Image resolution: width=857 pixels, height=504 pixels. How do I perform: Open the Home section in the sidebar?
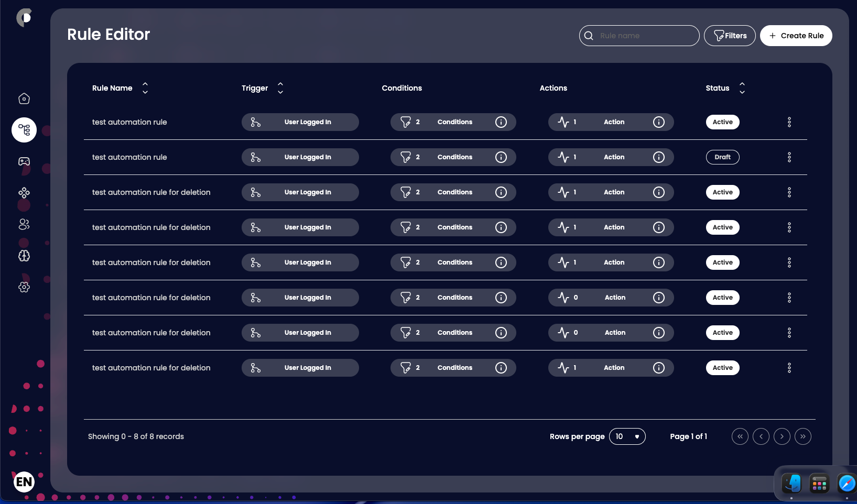[x=24, y=98]
